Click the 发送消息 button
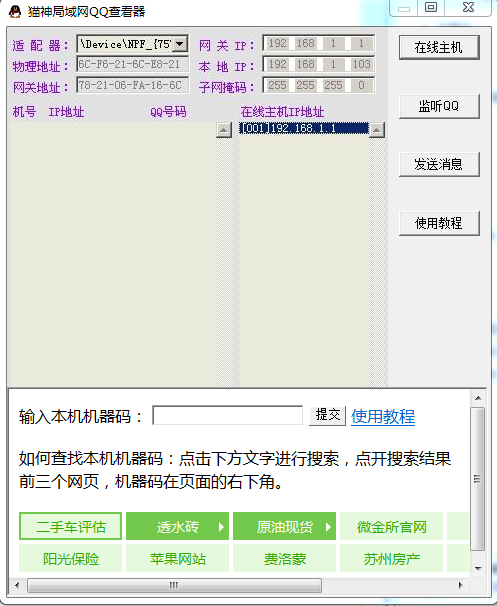 click(439, 164)
